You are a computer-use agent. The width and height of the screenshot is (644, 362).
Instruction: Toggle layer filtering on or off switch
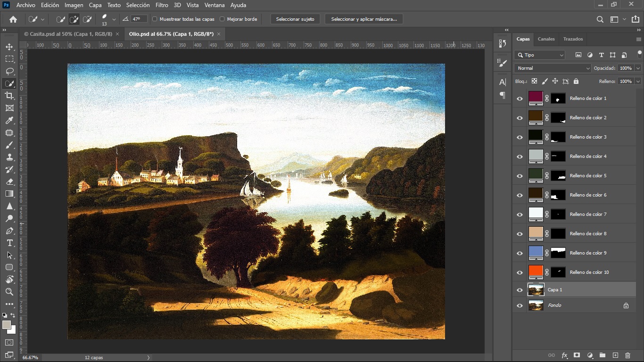coord(639,54)
